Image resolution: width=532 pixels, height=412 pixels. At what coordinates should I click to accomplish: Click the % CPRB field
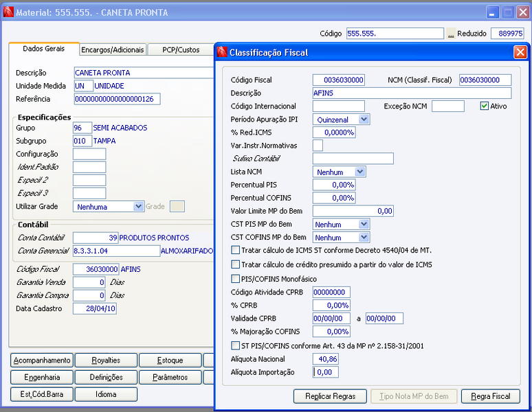point(331,306)
